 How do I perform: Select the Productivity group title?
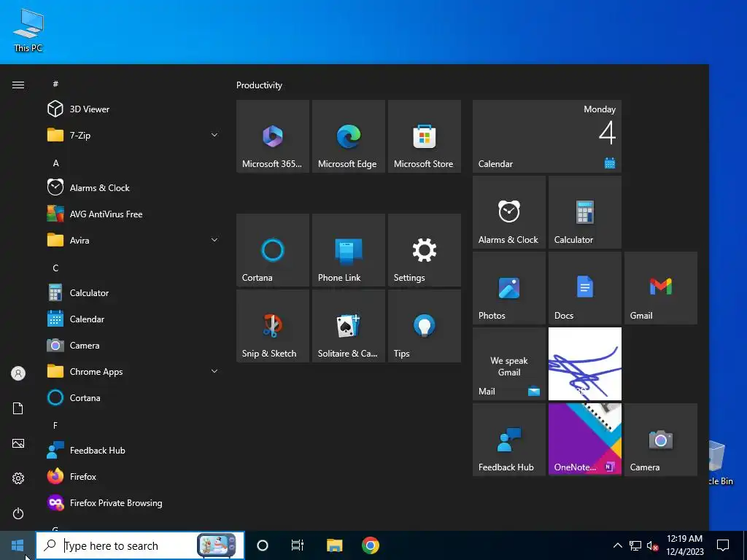click(x=259, y=85)
